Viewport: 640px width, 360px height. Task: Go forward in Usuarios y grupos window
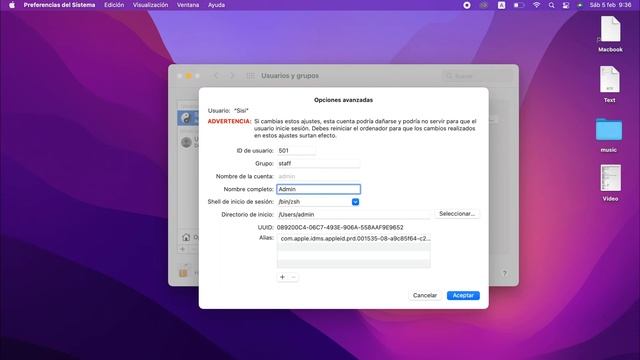coord(231,76)
